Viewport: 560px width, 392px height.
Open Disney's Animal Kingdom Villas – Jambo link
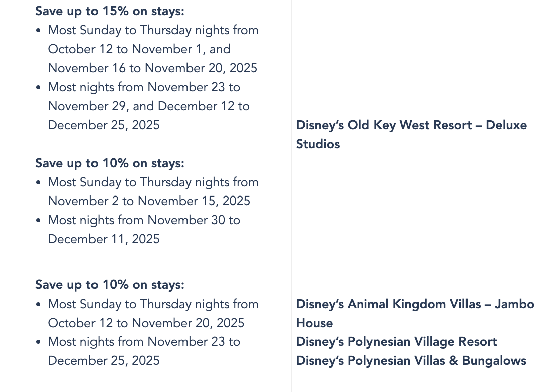point(415,304)
